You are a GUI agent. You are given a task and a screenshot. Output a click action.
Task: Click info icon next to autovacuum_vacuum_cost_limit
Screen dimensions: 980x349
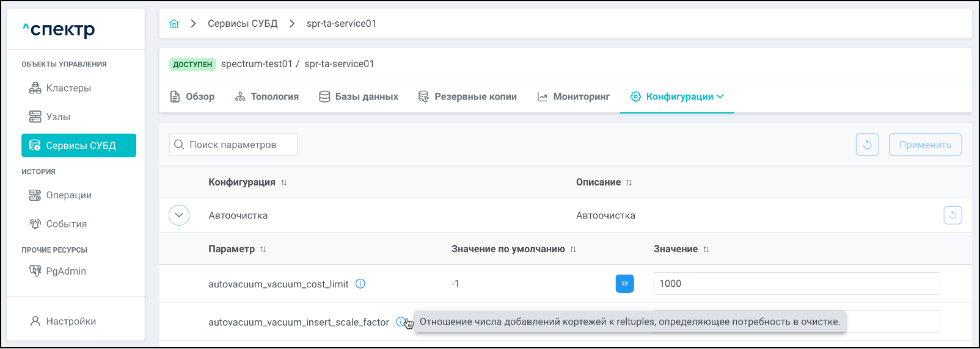point(360,284)
